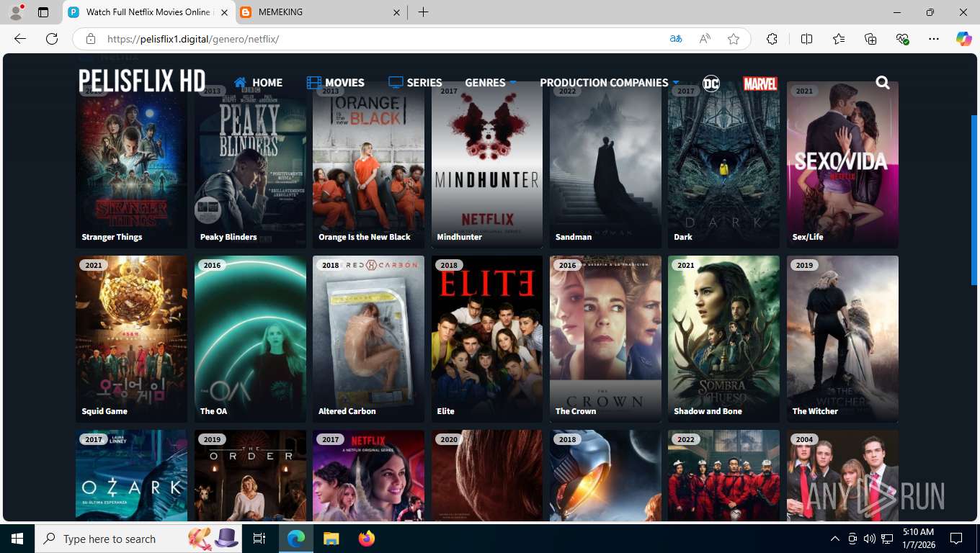This screenshot has width=980, height=553.
Task: Add this page to favorites star
Action: (x=734, y=39)
